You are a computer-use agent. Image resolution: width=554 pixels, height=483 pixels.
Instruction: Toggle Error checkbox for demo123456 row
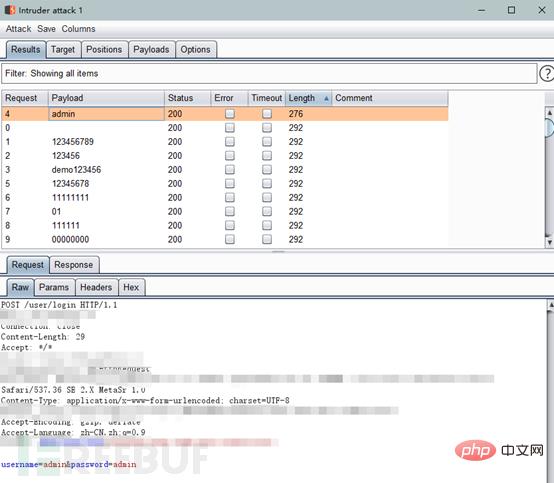pyautogui.click(x=230, y=170)
